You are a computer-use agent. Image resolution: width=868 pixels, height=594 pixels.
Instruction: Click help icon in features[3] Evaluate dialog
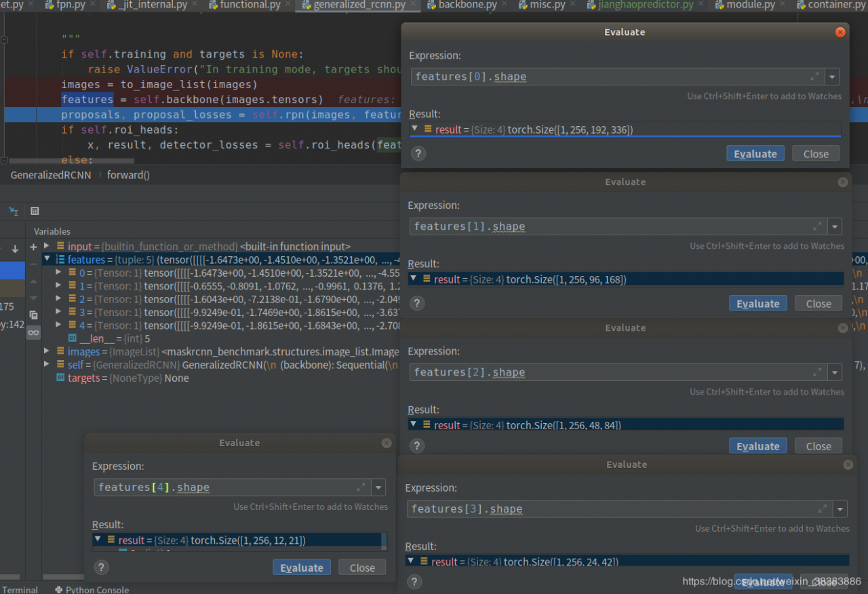point(414,582)
